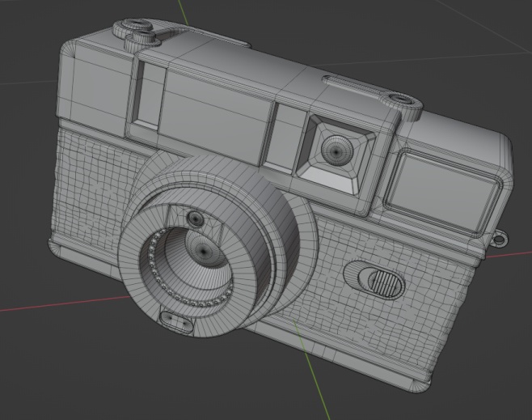The height and width of the screenshot is (420, 532).
Task: Click the round knob near the strap-side top corner
Action: click(403, 106)
